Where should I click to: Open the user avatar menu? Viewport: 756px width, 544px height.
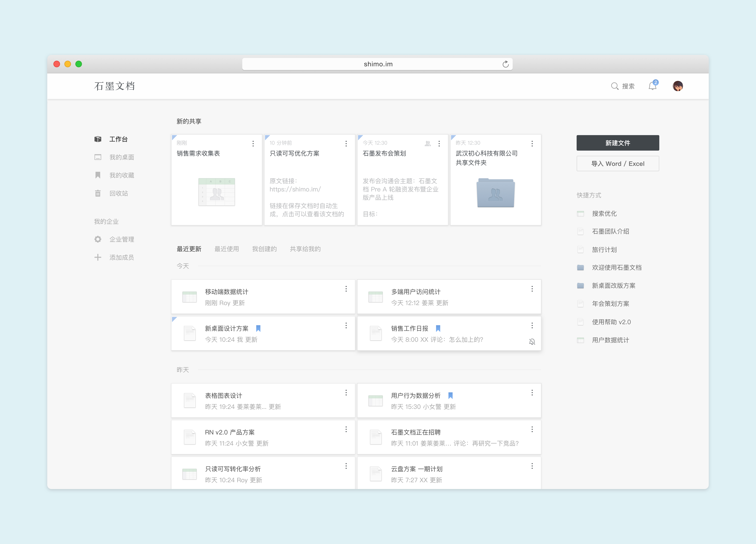(x=678, y=86)
